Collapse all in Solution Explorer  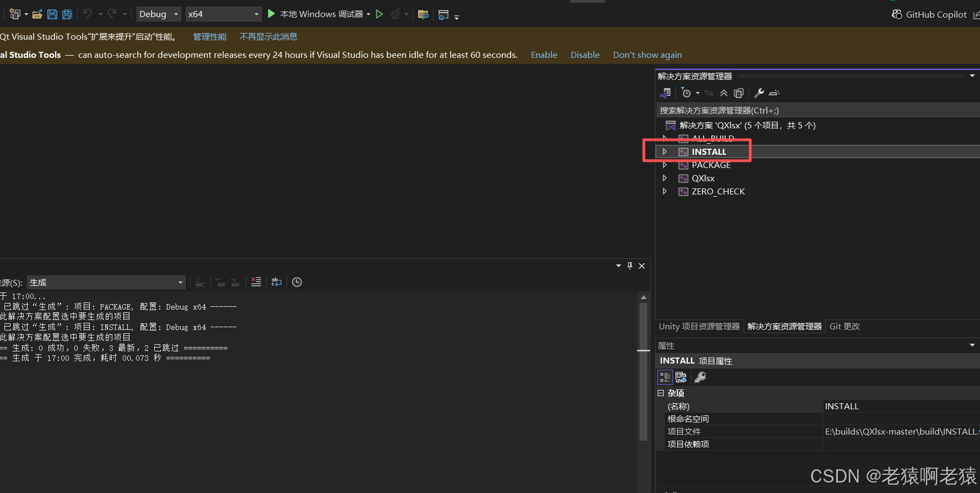pos(724,93)
